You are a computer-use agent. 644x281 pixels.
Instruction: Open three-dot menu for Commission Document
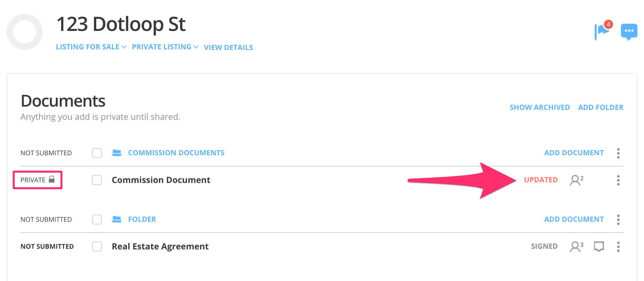click(618, 180)
